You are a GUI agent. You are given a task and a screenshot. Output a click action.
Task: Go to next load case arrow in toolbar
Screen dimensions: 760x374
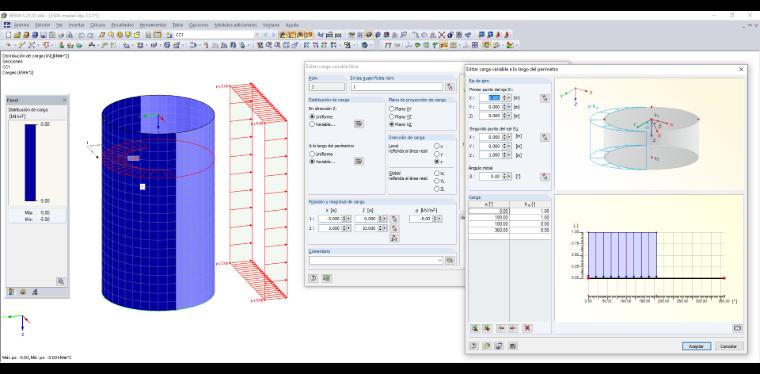click(272, 35)
